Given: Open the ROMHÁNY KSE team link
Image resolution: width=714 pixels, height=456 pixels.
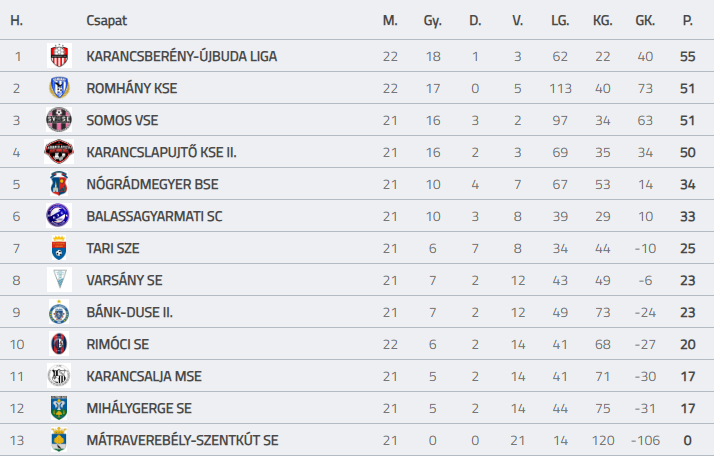Looking at the screenshot, I should click(132, 88).
